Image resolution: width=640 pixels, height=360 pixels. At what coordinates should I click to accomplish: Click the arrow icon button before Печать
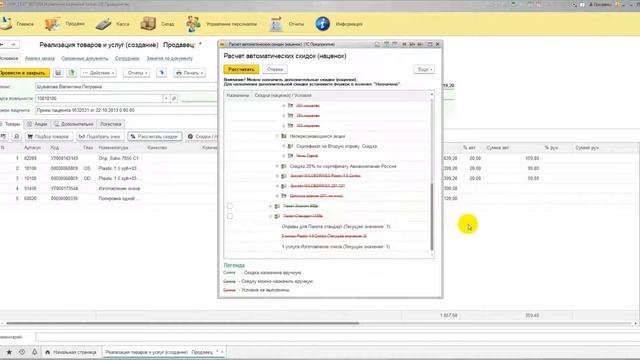click(162, 73)
